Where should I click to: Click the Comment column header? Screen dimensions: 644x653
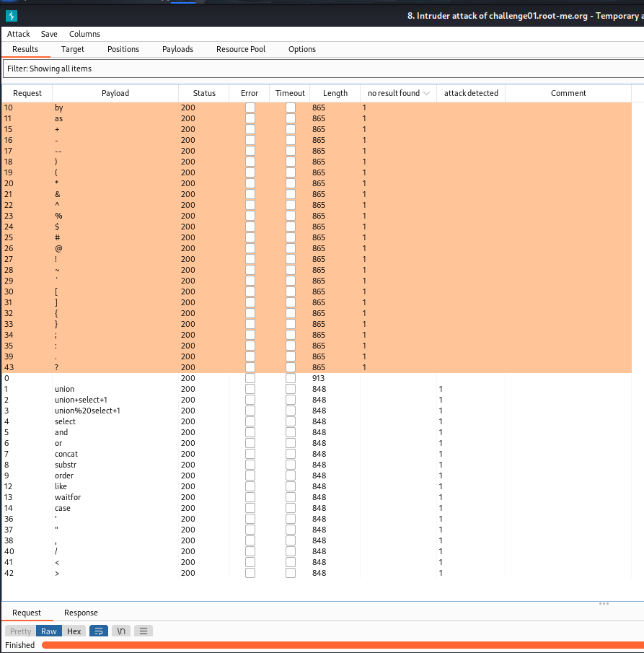[x=568, y=93]
